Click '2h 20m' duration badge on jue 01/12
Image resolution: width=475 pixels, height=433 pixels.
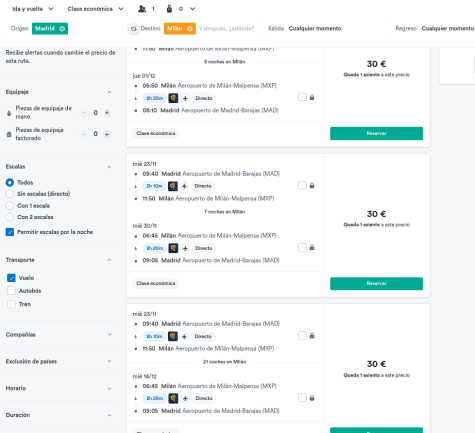[154, 98]
